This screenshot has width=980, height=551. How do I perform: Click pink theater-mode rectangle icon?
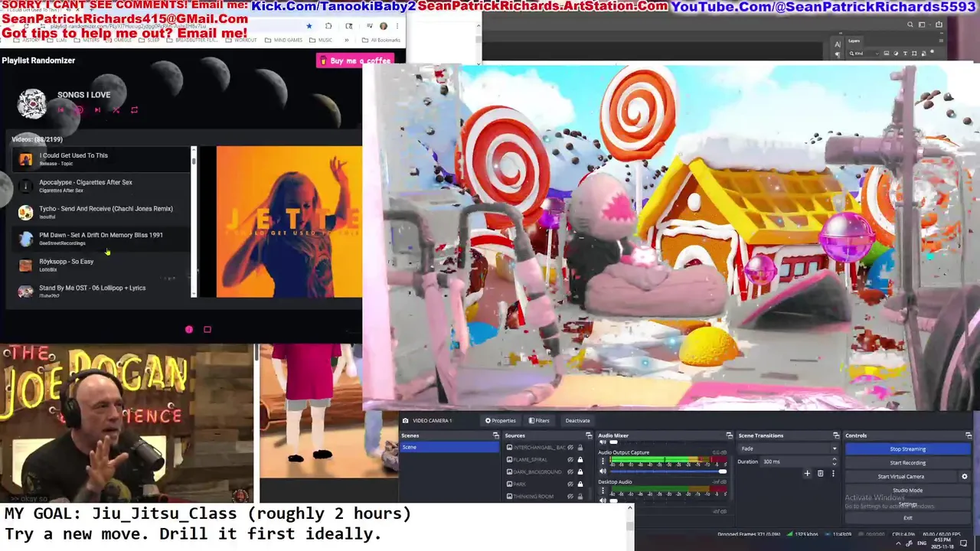pyautogui.click(x=207, y=329)
